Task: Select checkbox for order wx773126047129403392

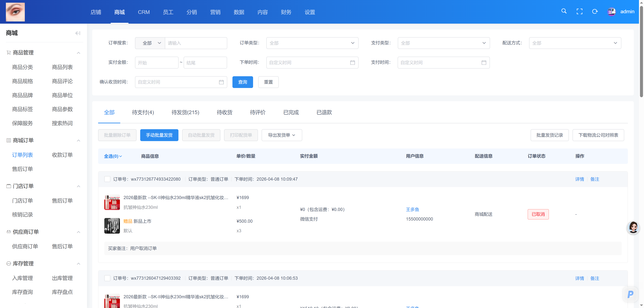Action: [x=107, y=278]
